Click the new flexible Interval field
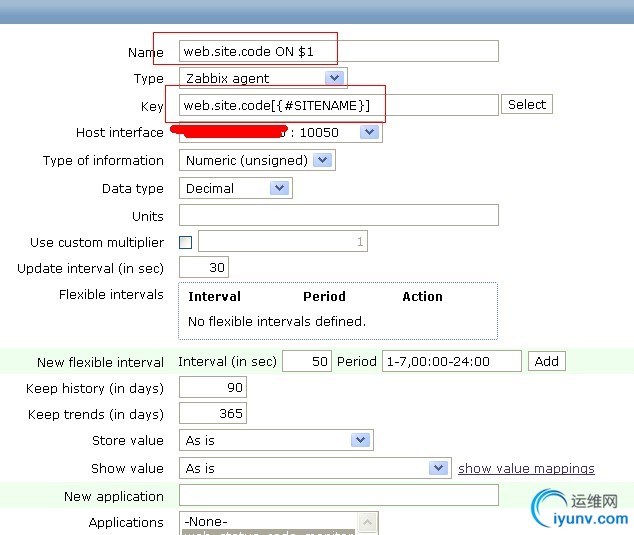 coord(307,361)
